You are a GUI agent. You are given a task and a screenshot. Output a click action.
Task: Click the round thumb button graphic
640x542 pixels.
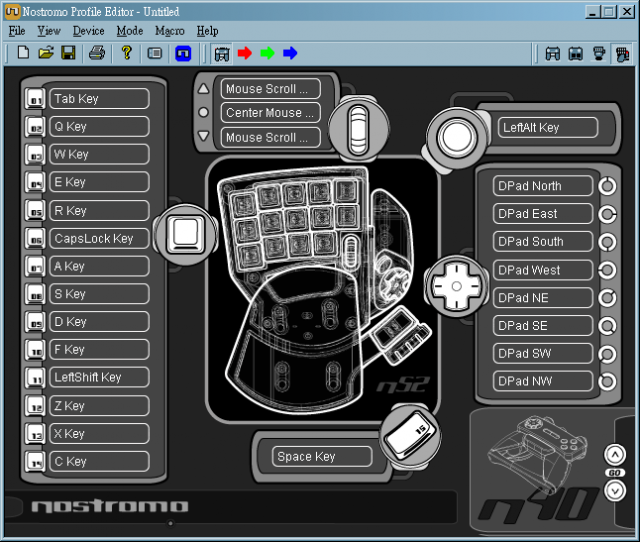point(456,138)
